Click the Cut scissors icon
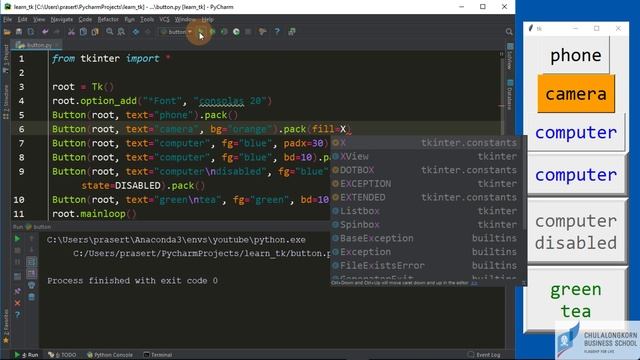640x360 pixels. (x=71, y=32)
